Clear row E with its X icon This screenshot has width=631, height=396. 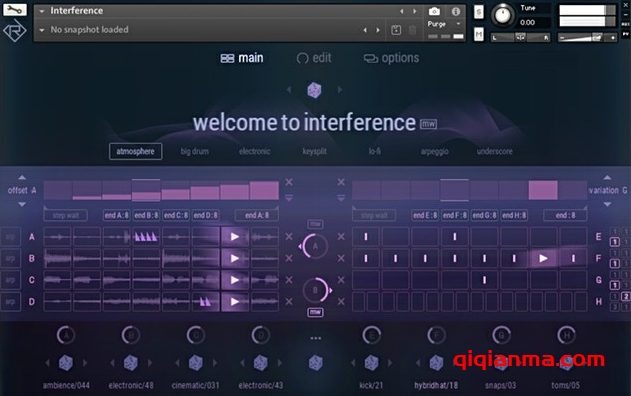click(341, 237)
